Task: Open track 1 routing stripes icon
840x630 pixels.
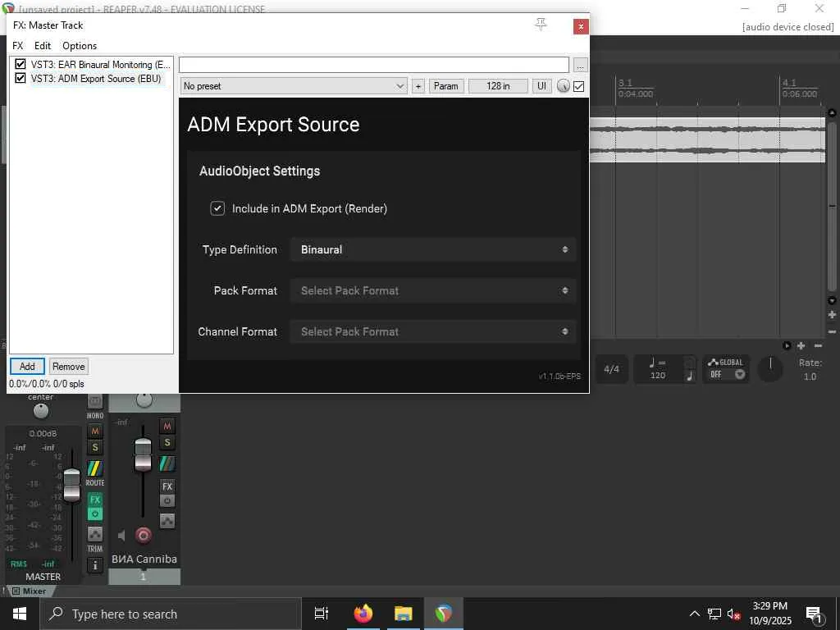Action: [167, 463]
